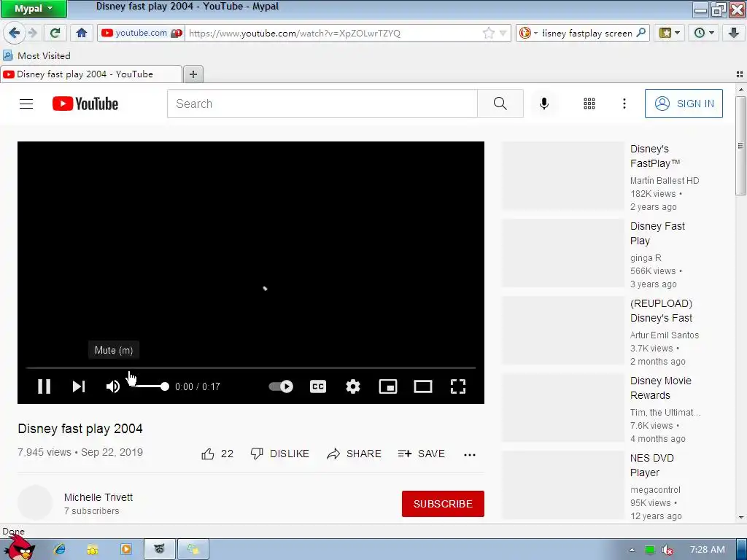Click the youtube.com site identity badge
Image resolution: width=747 pixels, height=560 pixels.
tap(141, 33)
